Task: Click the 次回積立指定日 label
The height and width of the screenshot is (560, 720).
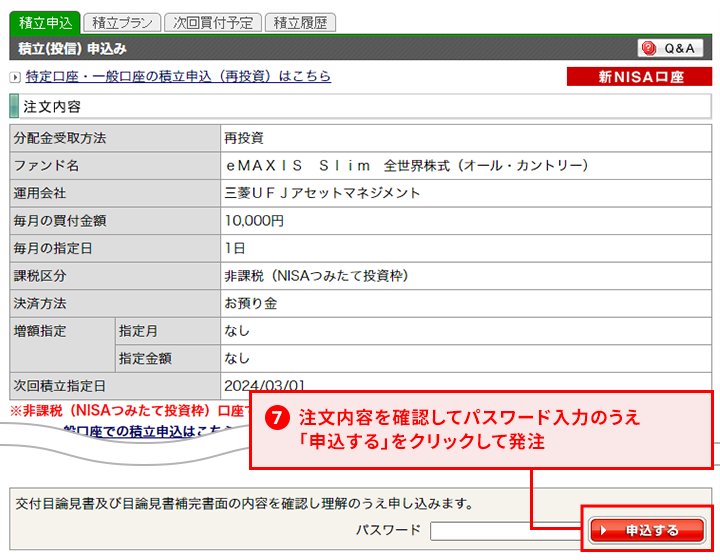Action: 60,386
